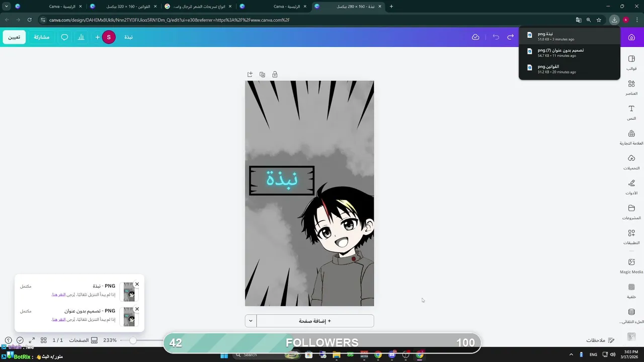The width and height of the screenshot is (644, 362).
Task: Click the translate page icon in address bar
Action: click(x=579, y=20)
